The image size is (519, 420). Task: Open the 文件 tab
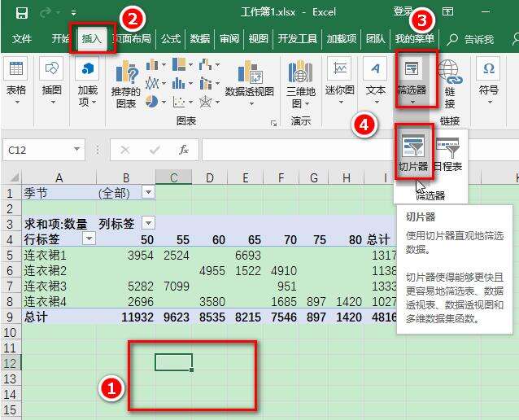pyautogui.click(x=21, y=39)
